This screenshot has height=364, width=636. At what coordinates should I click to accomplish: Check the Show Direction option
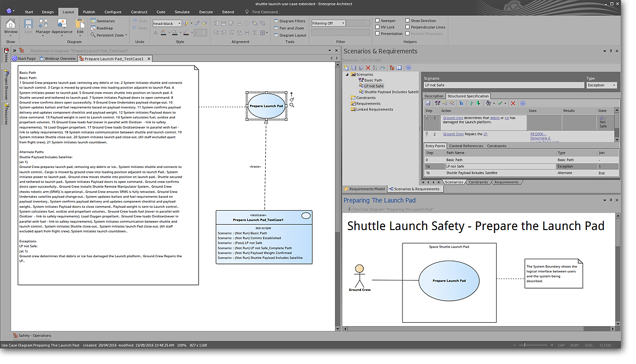[407, 21]
